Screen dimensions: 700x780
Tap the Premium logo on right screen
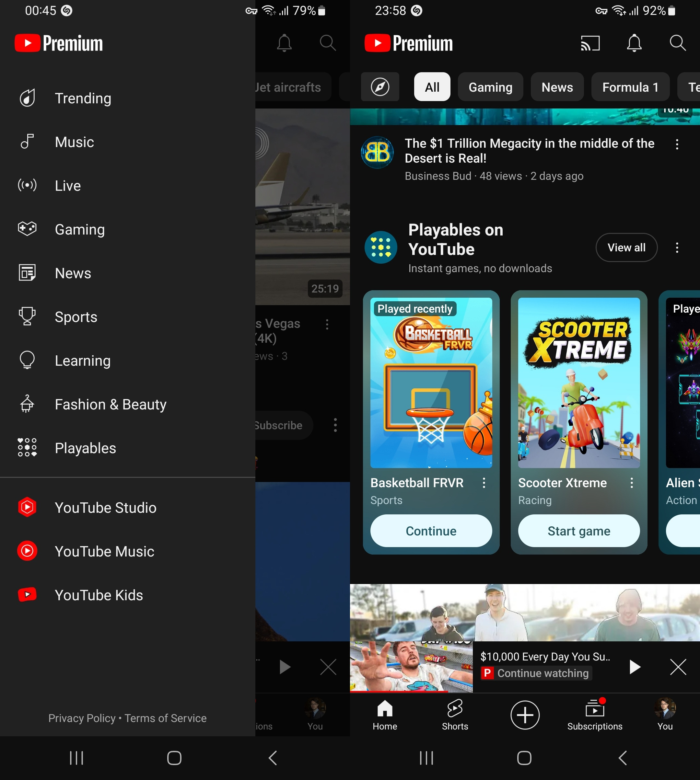coord(409,43)
